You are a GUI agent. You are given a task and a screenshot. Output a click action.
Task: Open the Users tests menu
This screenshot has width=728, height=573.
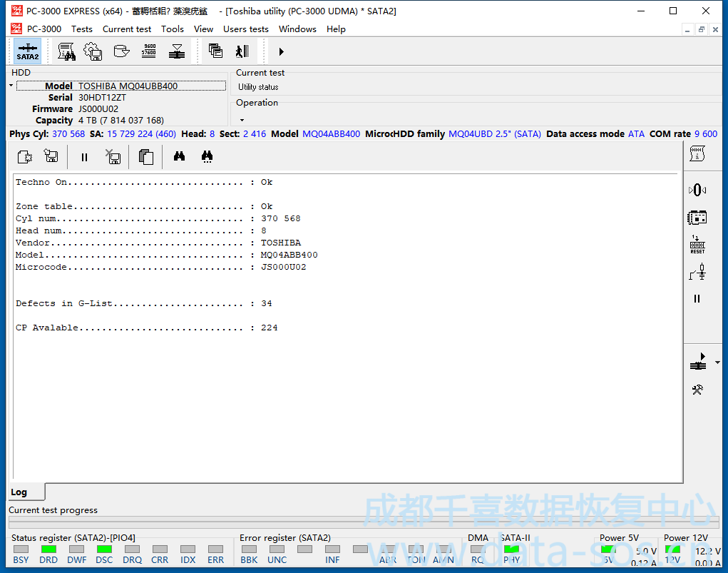245,29
